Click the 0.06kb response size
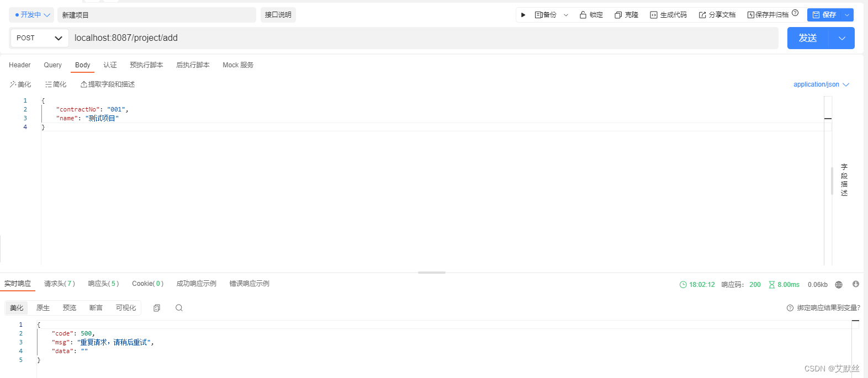The width and height of the screenshot is (868, 378). point(818,285)
